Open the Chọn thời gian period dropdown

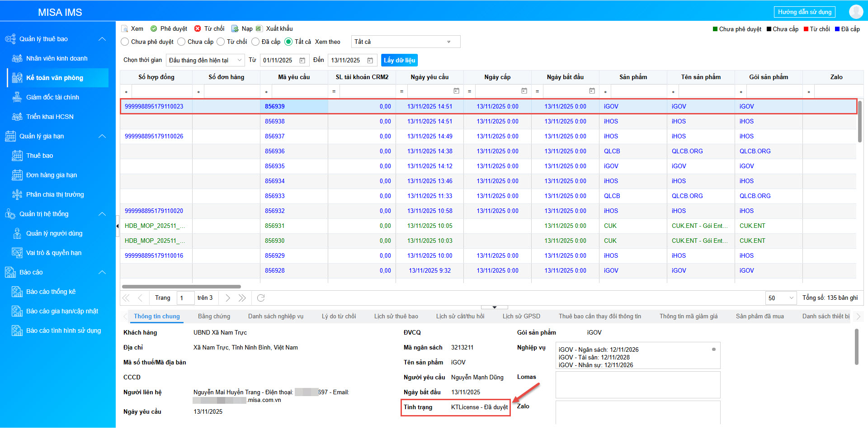(x=205, y=61)
